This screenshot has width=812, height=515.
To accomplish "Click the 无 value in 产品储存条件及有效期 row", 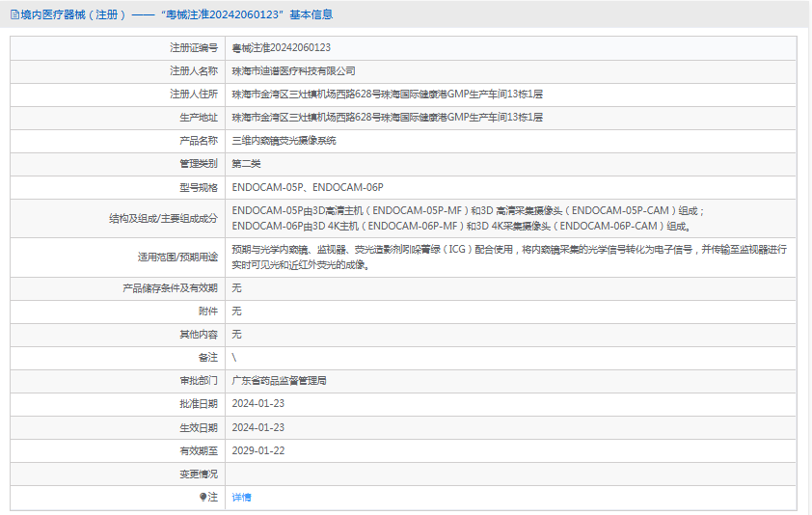I will coord(236,288).
